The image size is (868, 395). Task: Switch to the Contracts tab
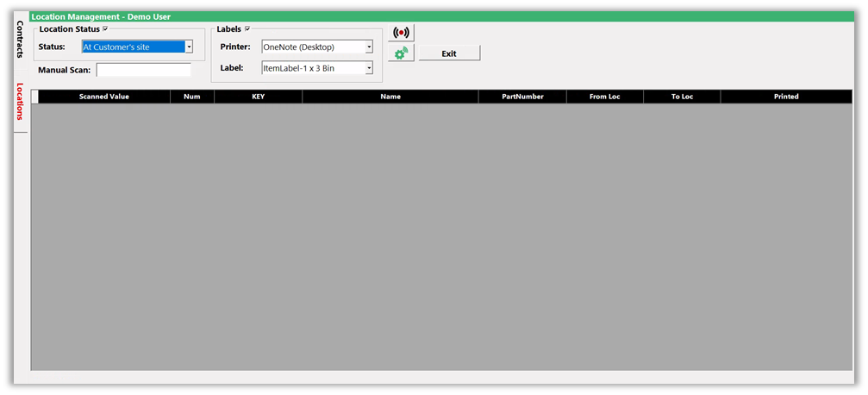coord(20,41)
